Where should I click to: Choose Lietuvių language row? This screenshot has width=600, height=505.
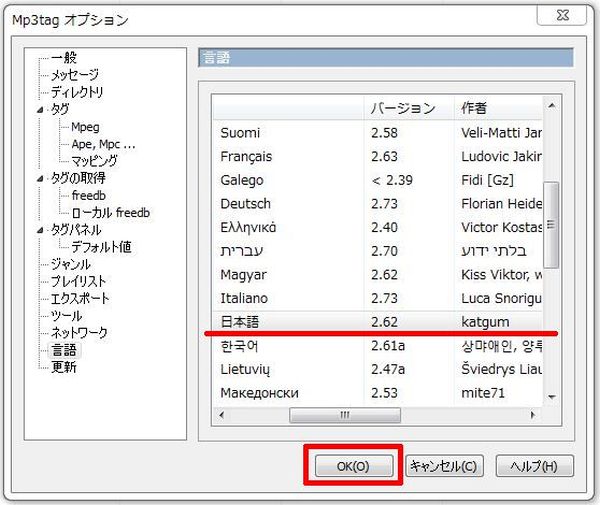coord(377,370)
